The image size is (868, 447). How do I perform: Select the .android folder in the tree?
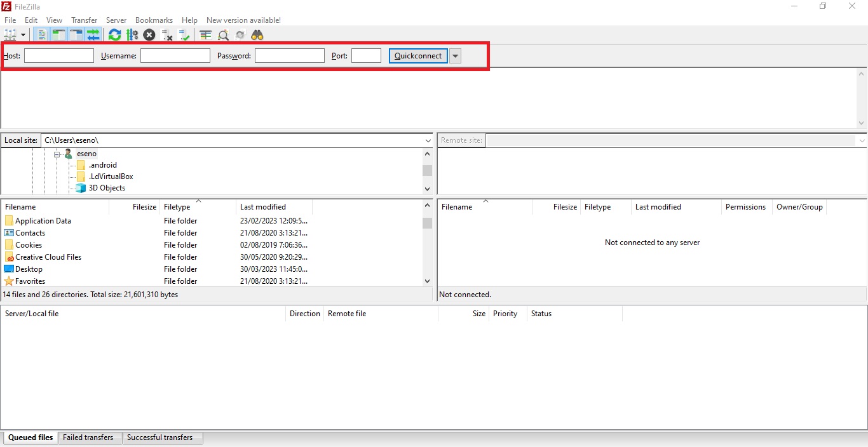[x=102, y=165]
